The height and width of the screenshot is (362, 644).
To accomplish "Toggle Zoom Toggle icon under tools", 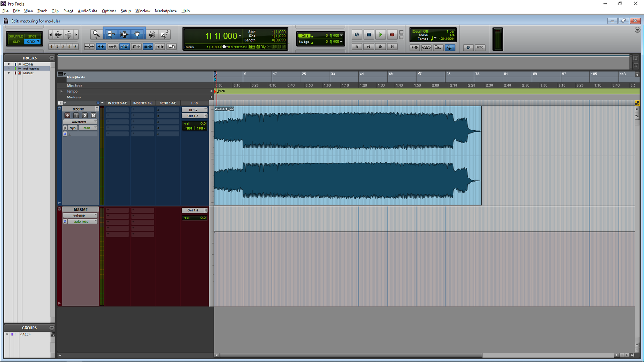I will [89, 46].
